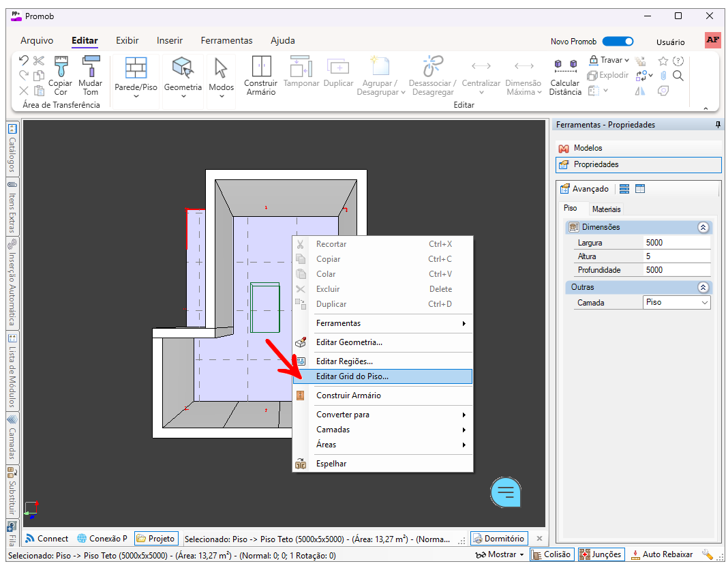Click the Modelos button in properties panel

(588, 148)
